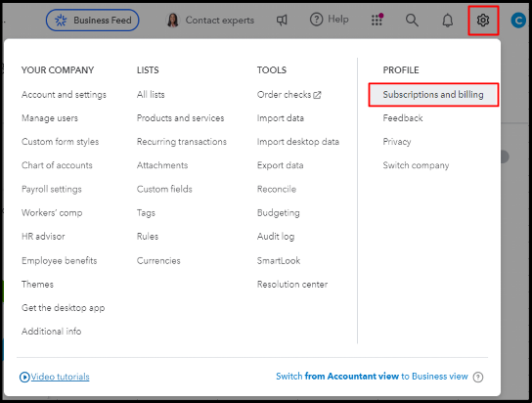Open Account and settings
Screen dimensions: 532x403
click(x=64, y=95)
